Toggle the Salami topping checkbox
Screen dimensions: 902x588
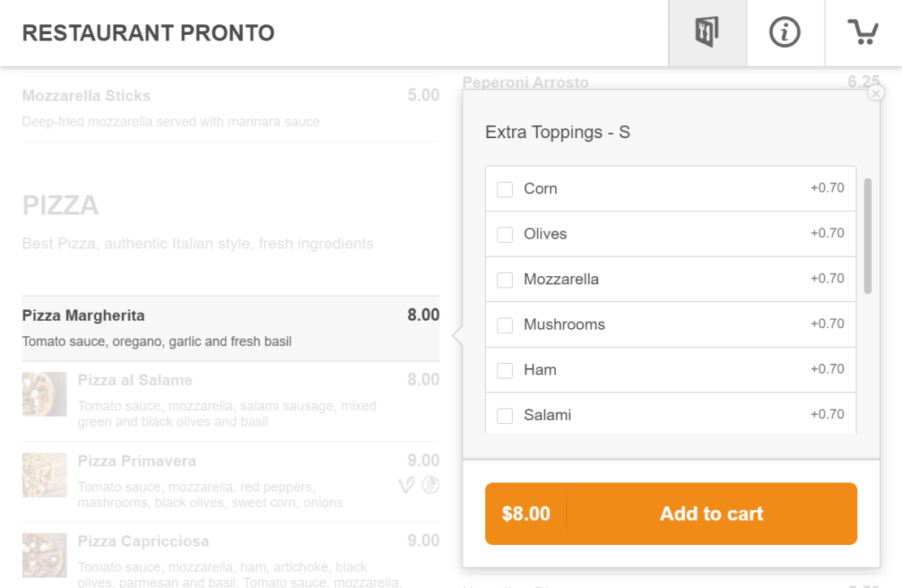click(x=505, y=416)
